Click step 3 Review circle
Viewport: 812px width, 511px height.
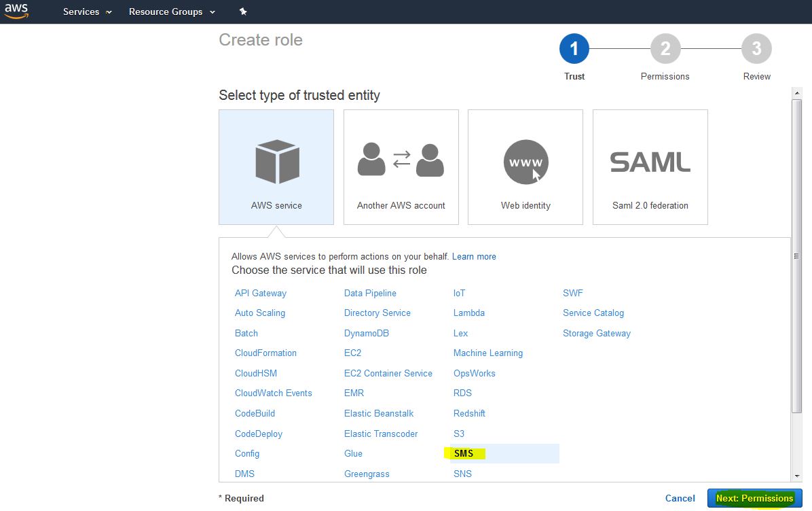click(756, 49)
